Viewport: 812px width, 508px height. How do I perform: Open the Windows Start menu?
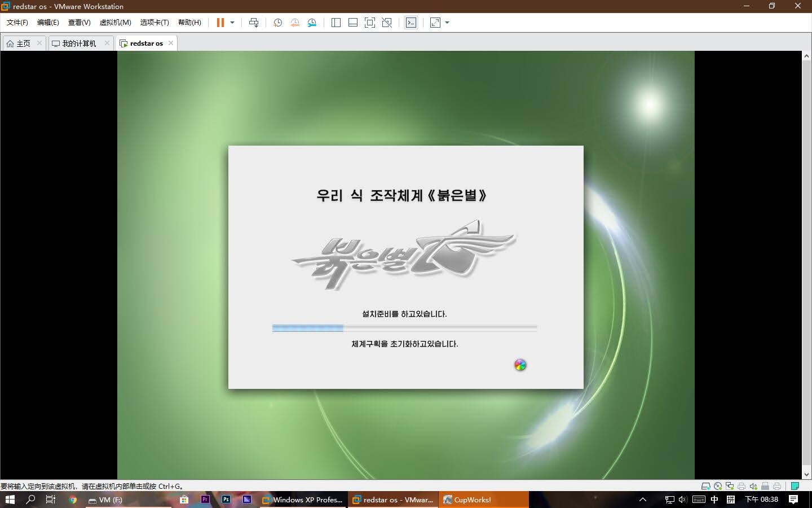coord(10,500)
